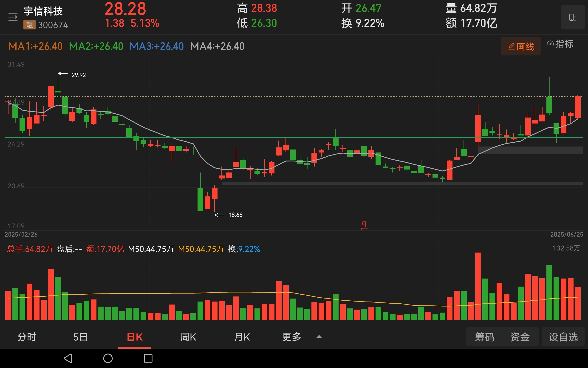Click the 画线 draw line button
Viewport: 588px width, 368px height.
pos(521,46)
